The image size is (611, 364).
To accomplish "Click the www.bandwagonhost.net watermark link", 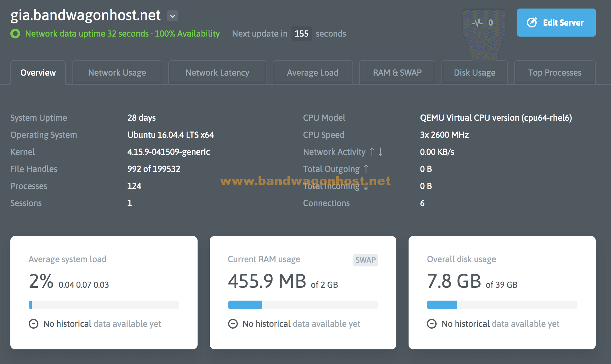I will coord(305,181).
